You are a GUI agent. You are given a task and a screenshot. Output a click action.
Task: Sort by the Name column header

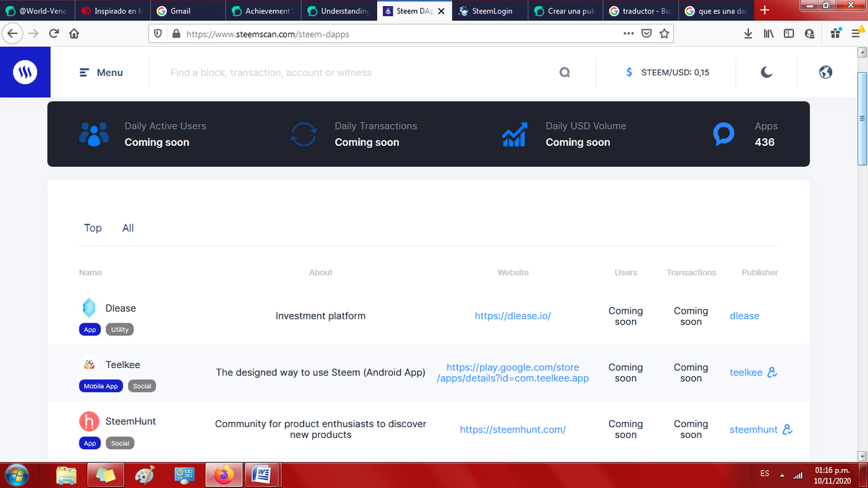pyautogui.click(x=90, y=272)
